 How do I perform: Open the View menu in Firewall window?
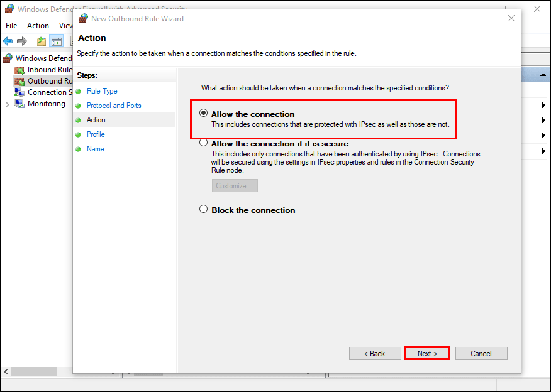point(65,26)
